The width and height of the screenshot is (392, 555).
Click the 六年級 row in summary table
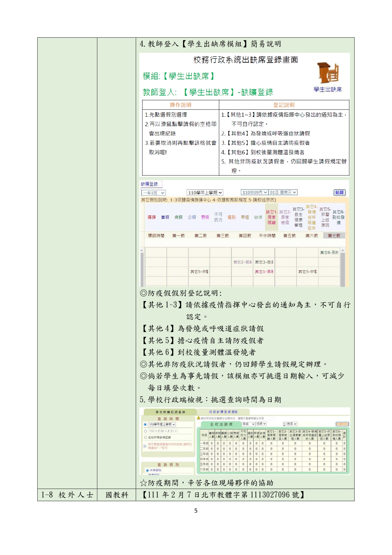point(273,470)
